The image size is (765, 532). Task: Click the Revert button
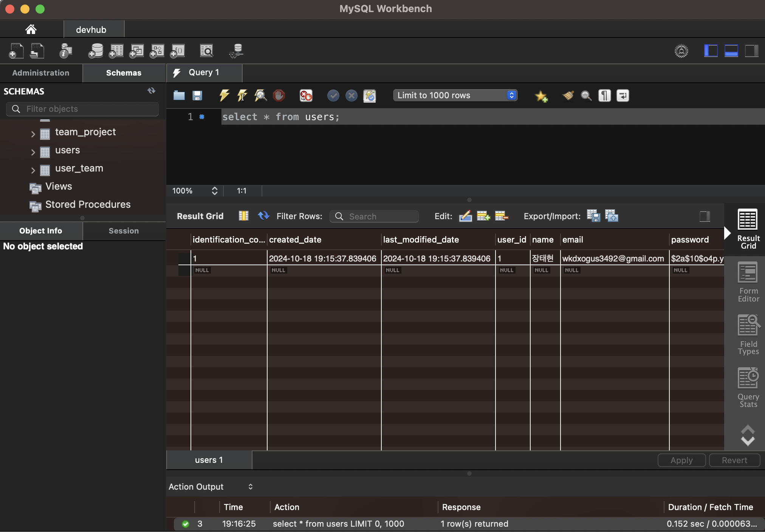point(734,460)
